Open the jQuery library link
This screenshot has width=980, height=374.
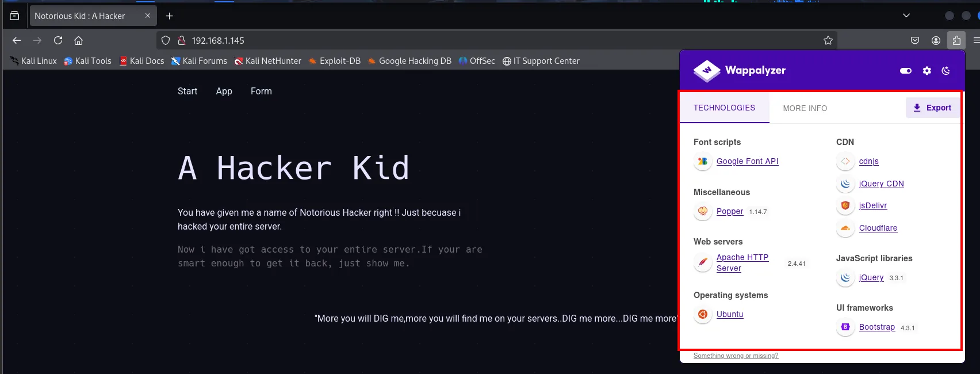tap(871, 277)
